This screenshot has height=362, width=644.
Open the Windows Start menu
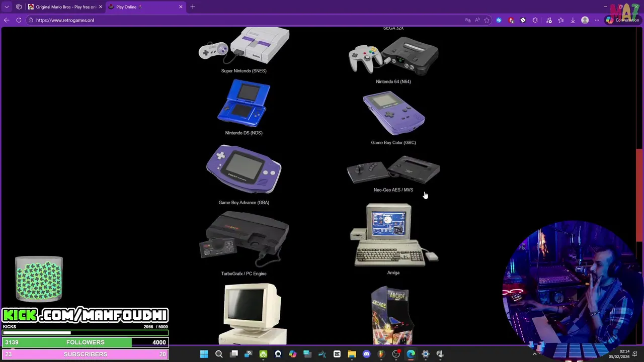pos(204,354)
